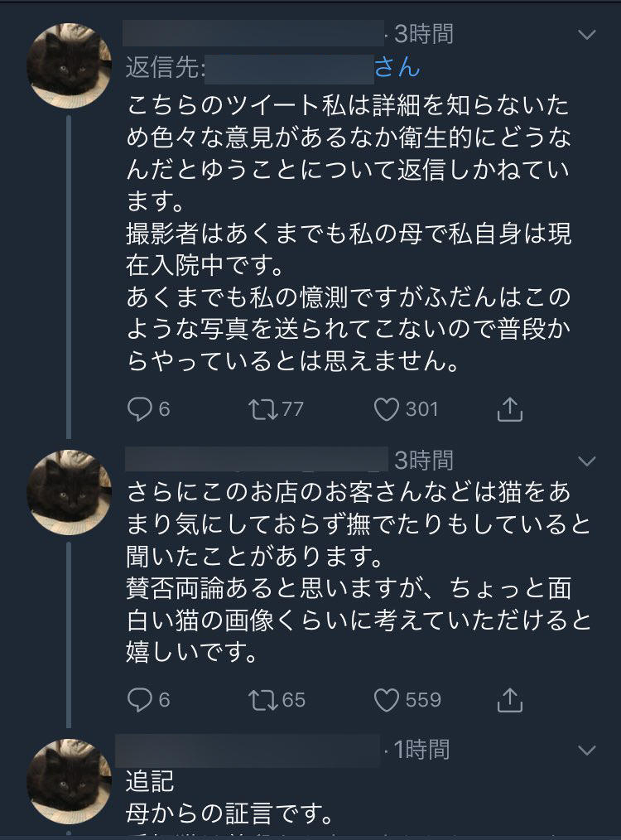Open the 追記 tweet's dropdown chevron
621x840 pixels.
click(586, 751)
